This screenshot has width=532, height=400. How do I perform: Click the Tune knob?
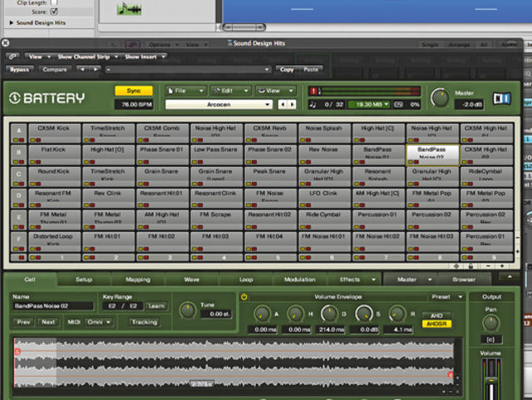click(x=188, y=309)
